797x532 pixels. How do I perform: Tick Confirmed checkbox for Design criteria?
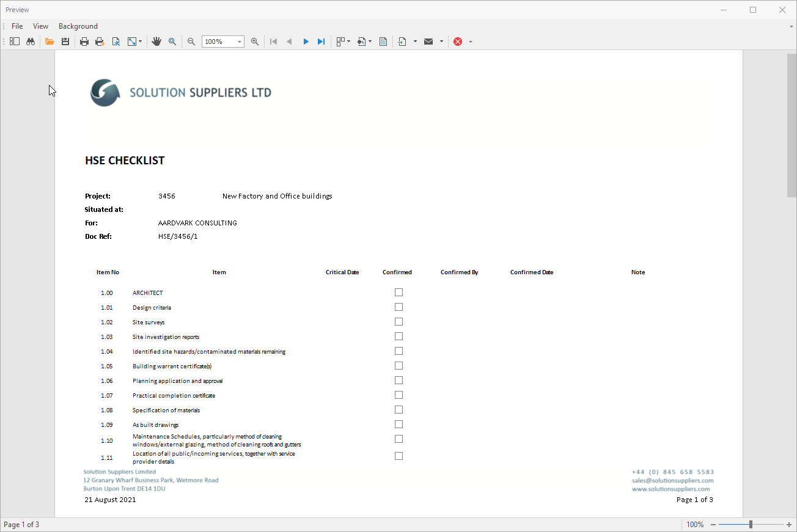(x=398, y=307)
